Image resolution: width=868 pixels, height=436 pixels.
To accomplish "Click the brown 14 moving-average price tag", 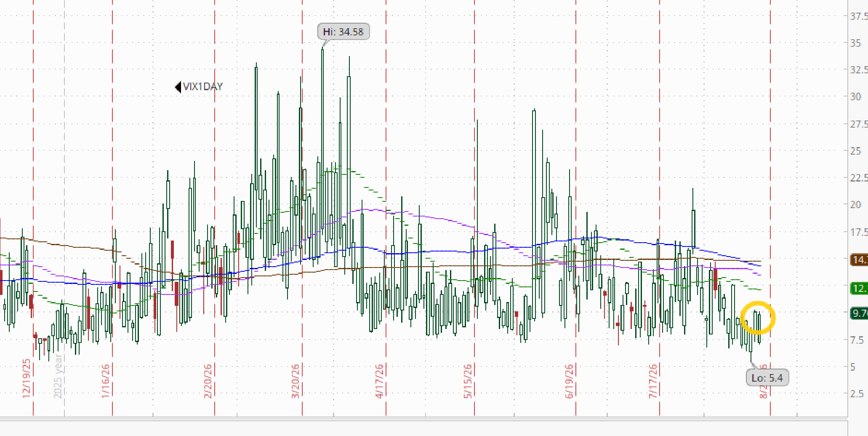I will click(859, 260).
